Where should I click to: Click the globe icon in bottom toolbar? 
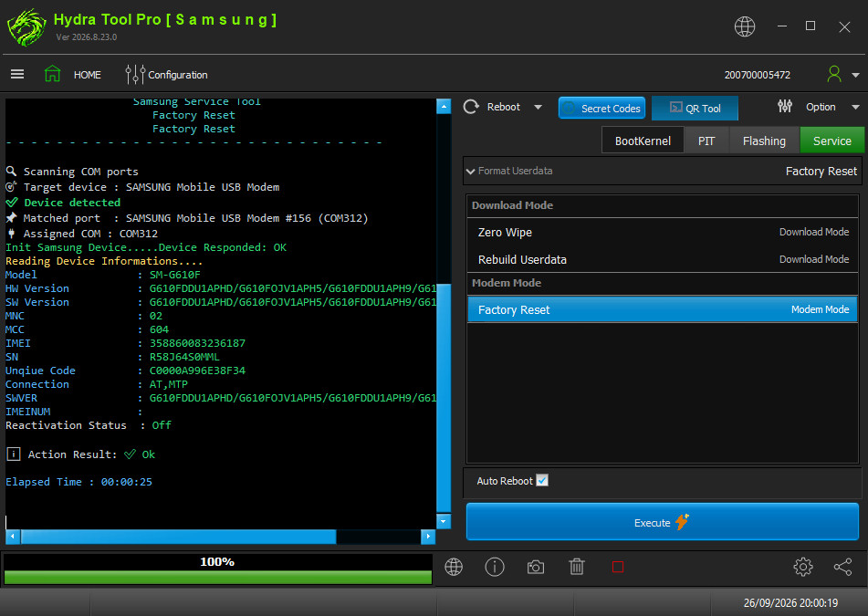[x=454, y=567]
